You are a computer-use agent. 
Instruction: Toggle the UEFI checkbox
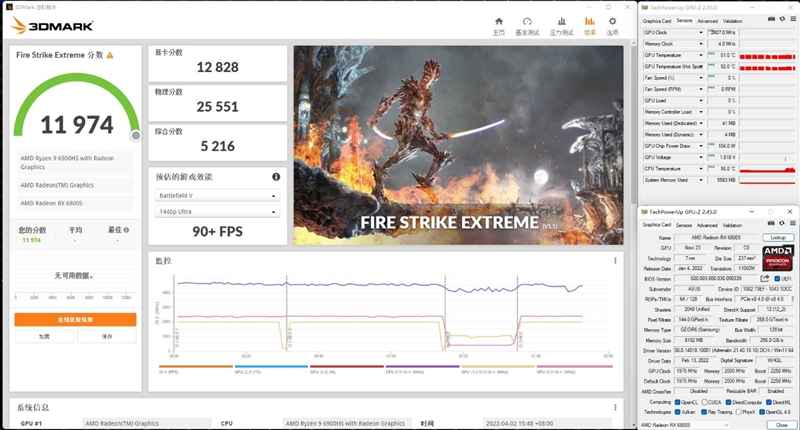pyautogui.click(x=777, y=279)
